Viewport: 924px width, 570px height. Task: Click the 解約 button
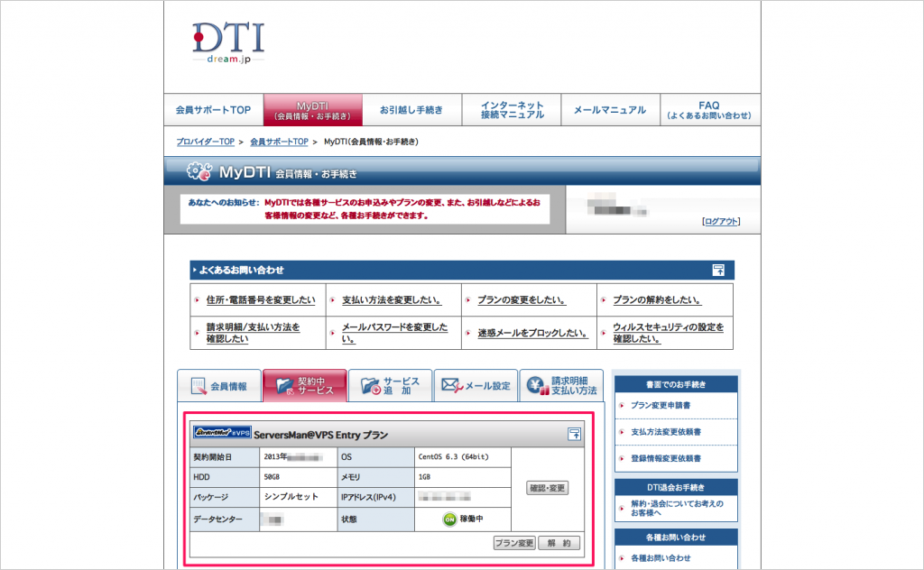(x=559, y=543)
